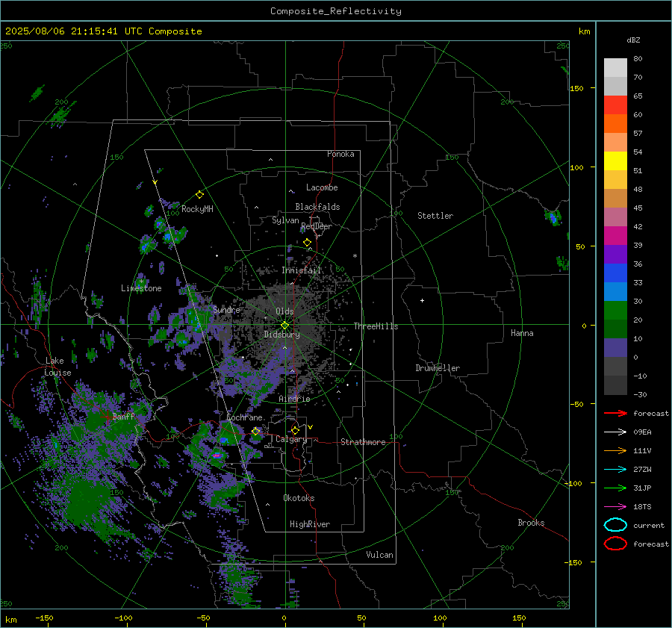
Task: Click the Hanna city label
Action: click(x=522, y=333)
